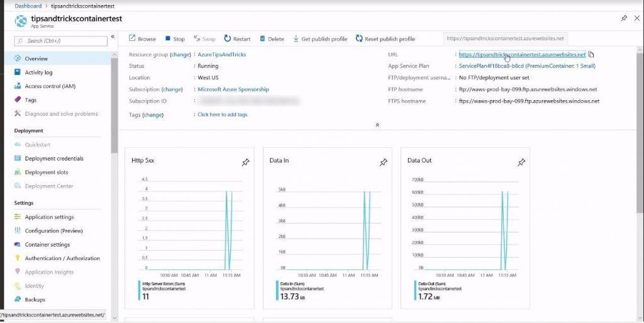Screen dimensions: 644x323
Task: Change the resource group
Action: click(180, 54)
